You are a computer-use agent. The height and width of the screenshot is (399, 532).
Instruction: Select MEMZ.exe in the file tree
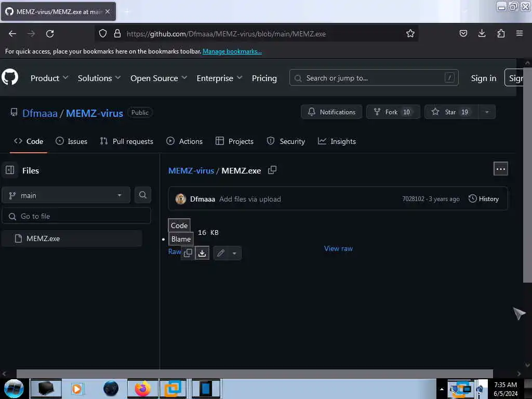point(72,238)
